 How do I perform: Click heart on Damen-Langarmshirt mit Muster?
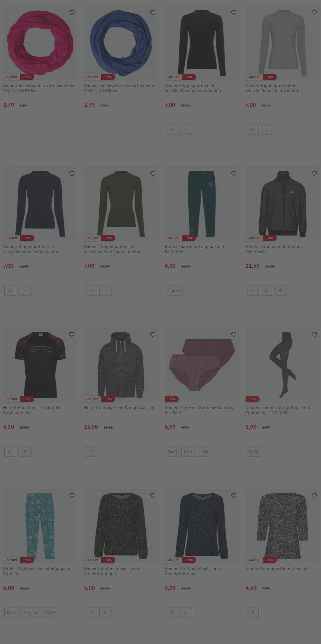(314, 495)
